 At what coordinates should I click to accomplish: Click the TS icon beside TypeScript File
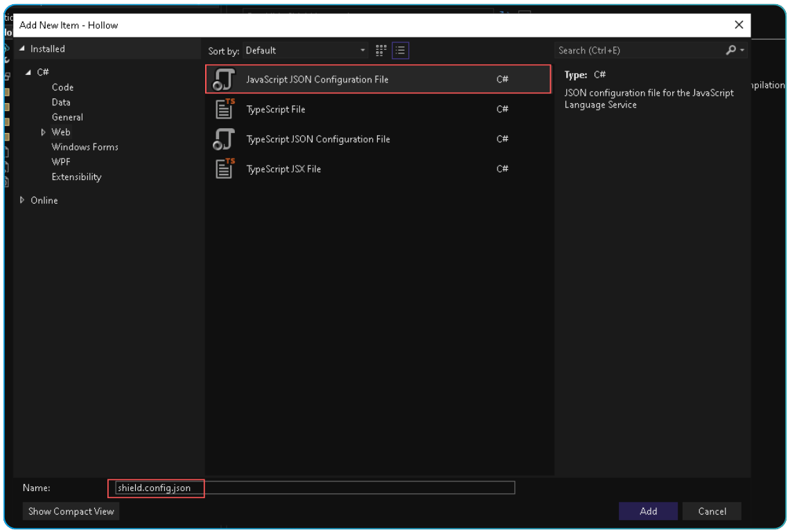pos(223,109)
